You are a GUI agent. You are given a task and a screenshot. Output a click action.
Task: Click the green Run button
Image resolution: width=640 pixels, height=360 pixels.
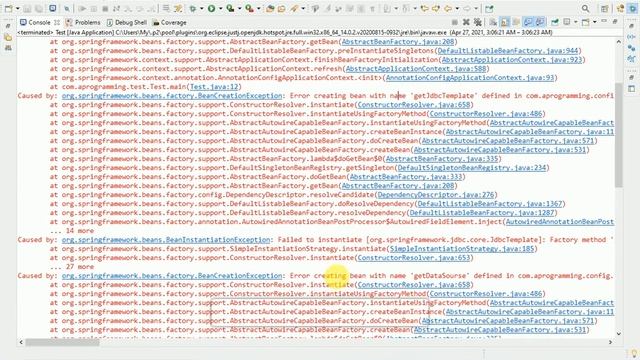[211, 9]
